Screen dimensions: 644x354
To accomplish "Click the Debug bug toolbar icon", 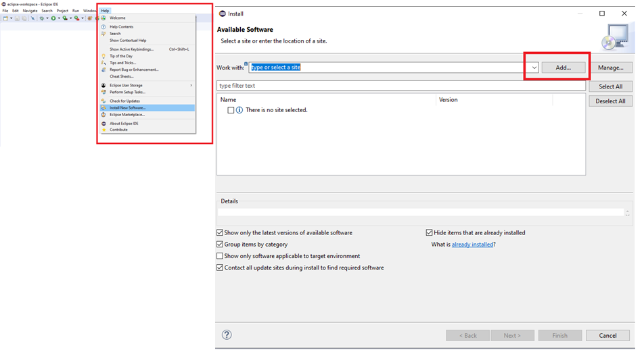I will (41, 18).
